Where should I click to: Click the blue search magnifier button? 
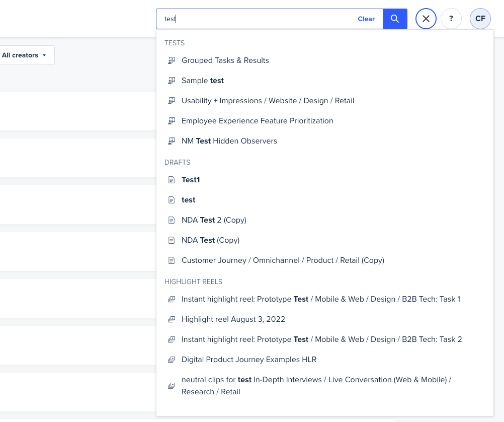point(395,19)
